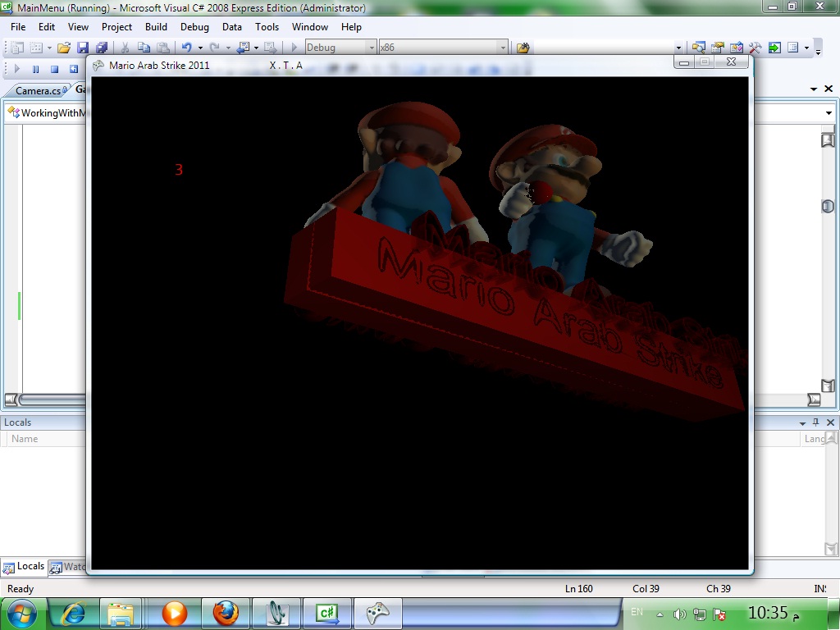Open the Window menu
Image resolution: width=840 pixels, height=630 pixels.
click(x=309, y=27)
